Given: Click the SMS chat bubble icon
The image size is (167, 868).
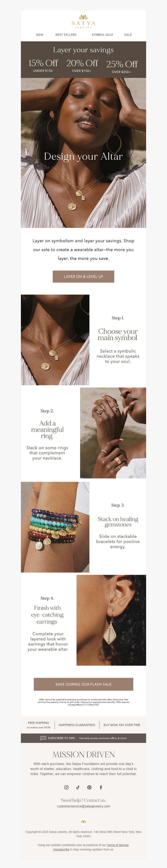Looking at the screenshot, I should pyautogui.click(x=43, y=738).
